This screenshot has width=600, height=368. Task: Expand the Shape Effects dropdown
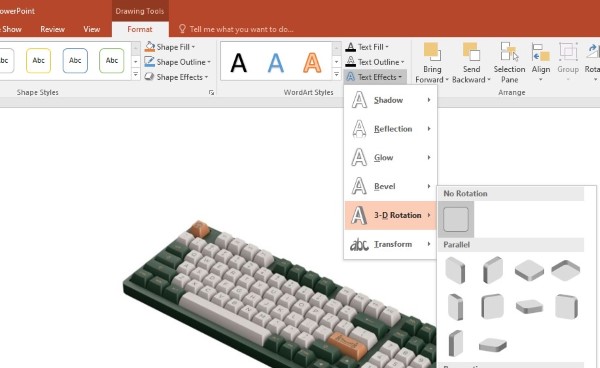(x=176, y=77)
